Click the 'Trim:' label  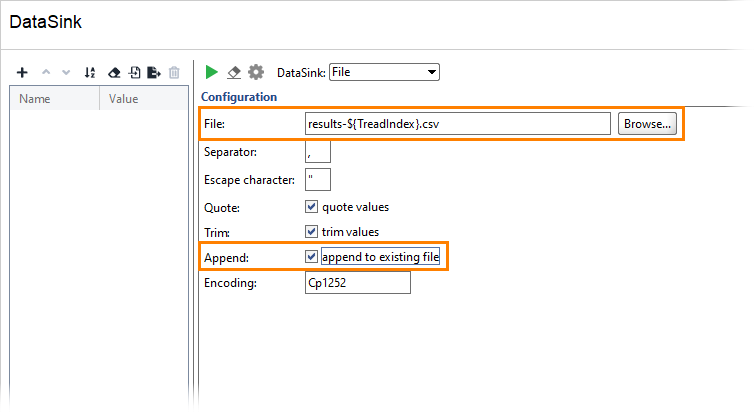(217, 233)
